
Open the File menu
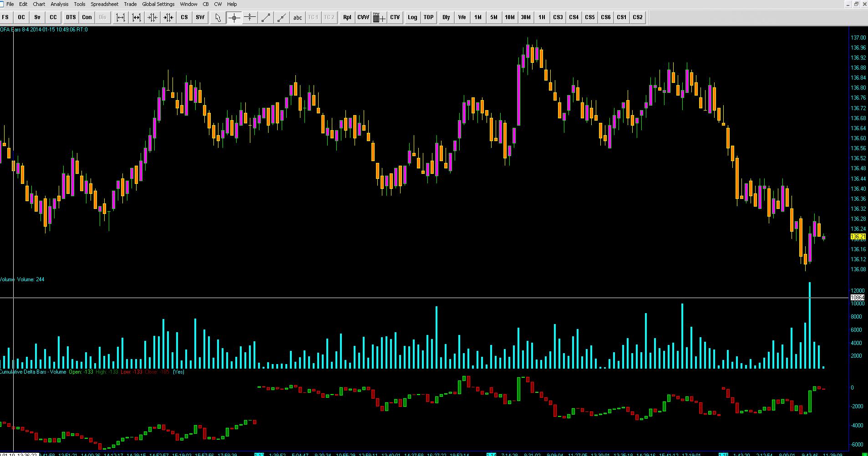coord(10,4)
